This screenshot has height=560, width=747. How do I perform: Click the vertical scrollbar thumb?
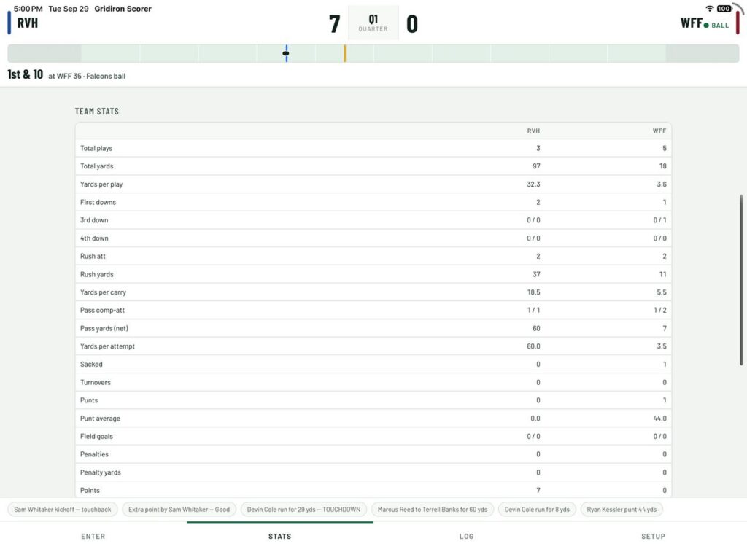[x=741, y=280]
